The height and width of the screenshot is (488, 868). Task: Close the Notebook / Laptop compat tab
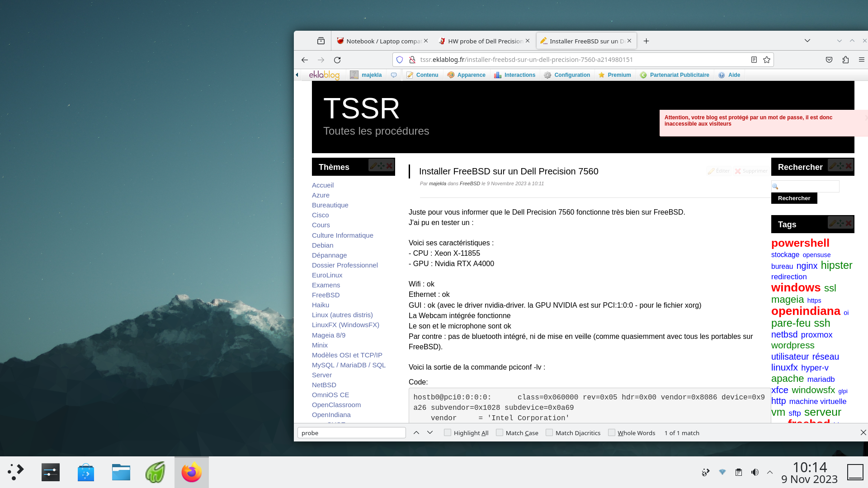[426, 41]
